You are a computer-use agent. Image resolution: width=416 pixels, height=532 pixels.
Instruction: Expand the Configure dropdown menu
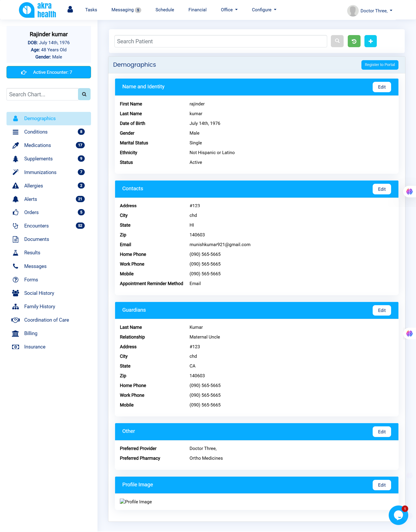[x=264, y=10]
